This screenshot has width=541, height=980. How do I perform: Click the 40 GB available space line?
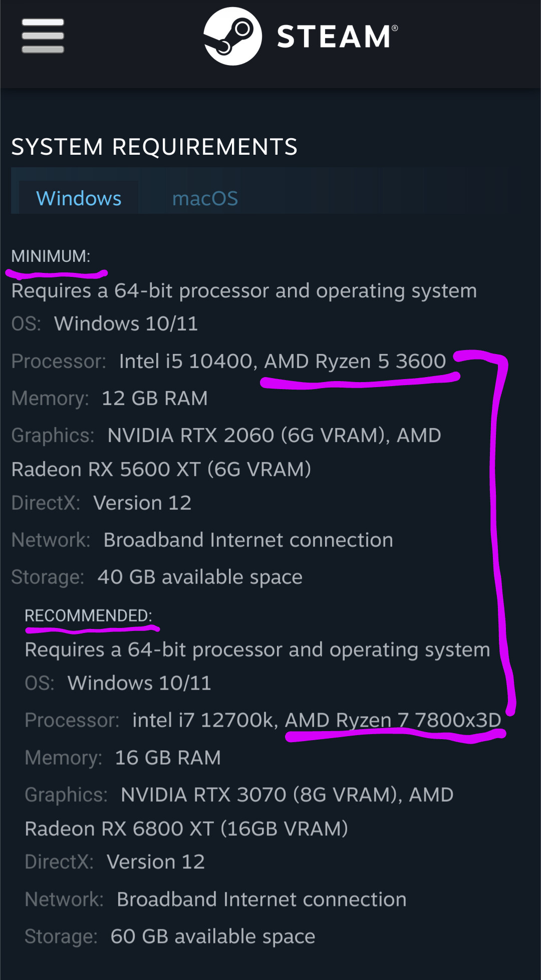[200, 577]
